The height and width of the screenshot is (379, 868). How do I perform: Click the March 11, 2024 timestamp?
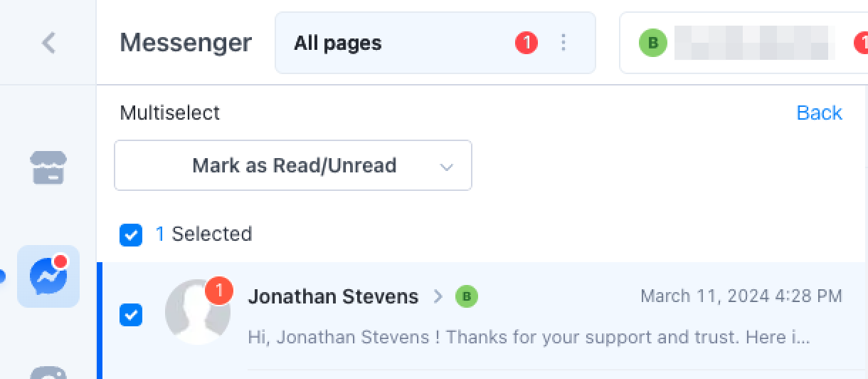[741, 296]
